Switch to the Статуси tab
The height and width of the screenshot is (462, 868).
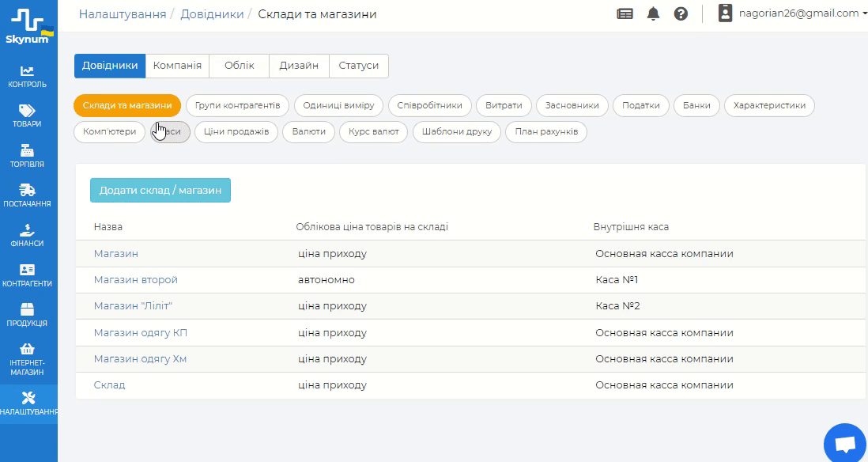click(x=358, y=66)
